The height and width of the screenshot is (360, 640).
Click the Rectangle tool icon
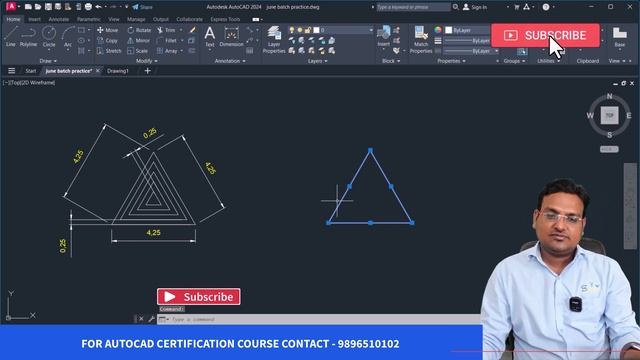point(81,30)
